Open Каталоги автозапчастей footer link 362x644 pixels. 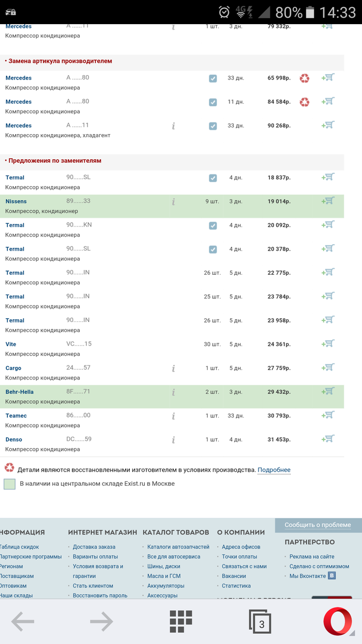pyautogui.click(x=171, y=547)
